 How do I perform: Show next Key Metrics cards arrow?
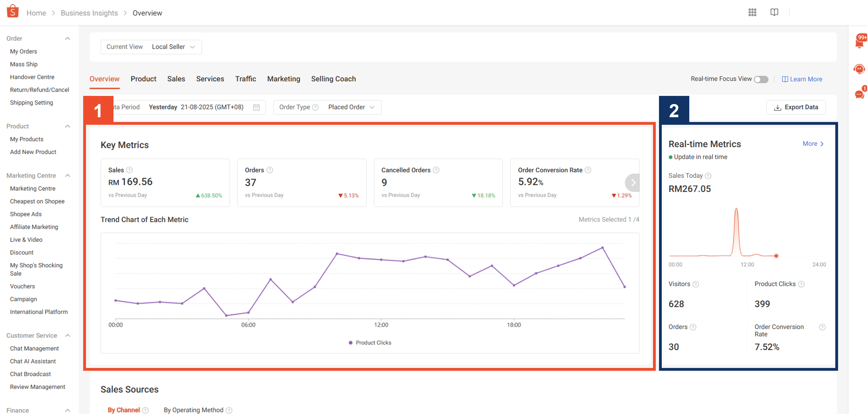coord(632,183)
